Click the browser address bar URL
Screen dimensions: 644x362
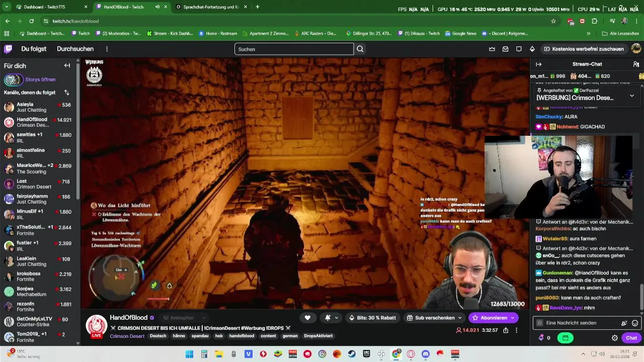pos(75,21)
